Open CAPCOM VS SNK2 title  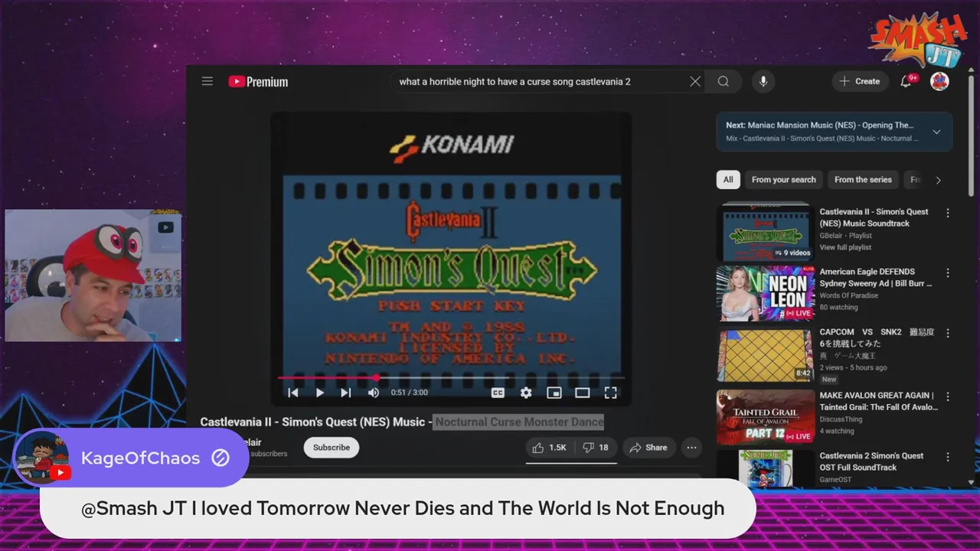tap(877, 337)
